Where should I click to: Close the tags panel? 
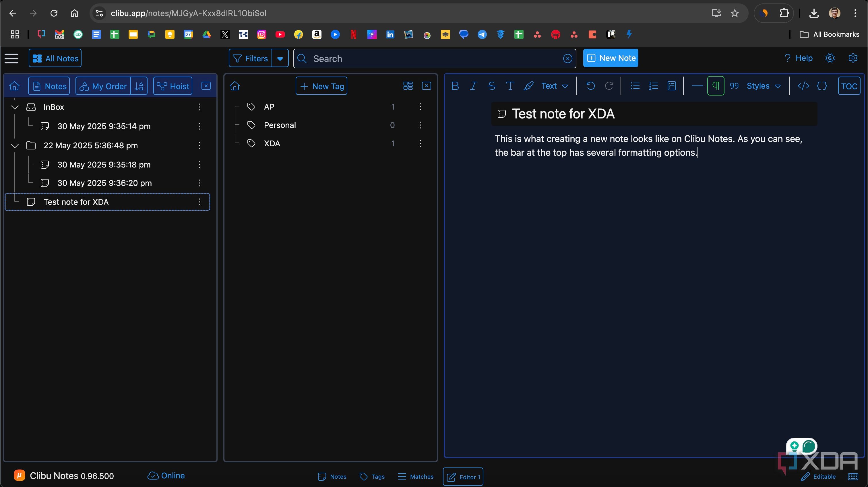coord(426,86)
